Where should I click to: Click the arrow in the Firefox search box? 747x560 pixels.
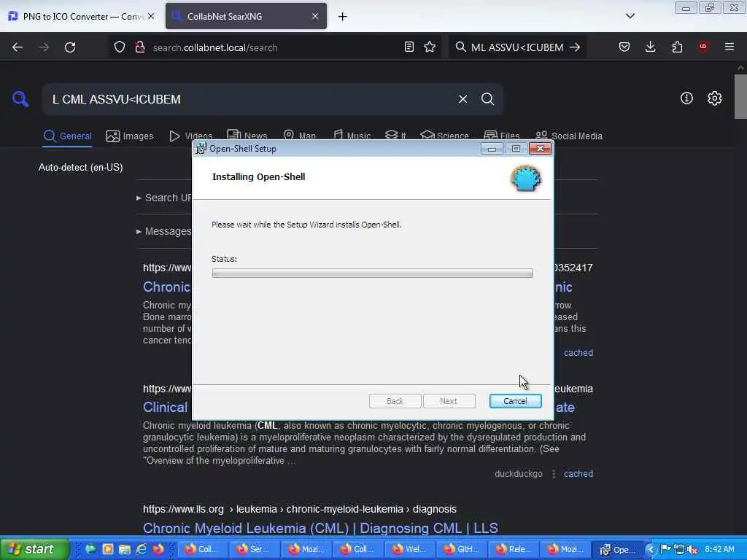[575, 47]
